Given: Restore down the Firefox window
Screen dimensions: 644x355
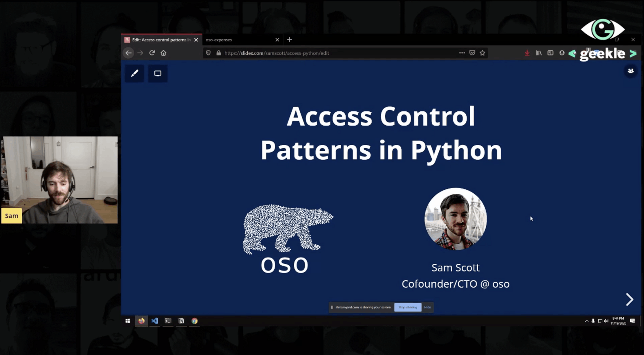Looking at the screenshot, I should coord(617,39).
